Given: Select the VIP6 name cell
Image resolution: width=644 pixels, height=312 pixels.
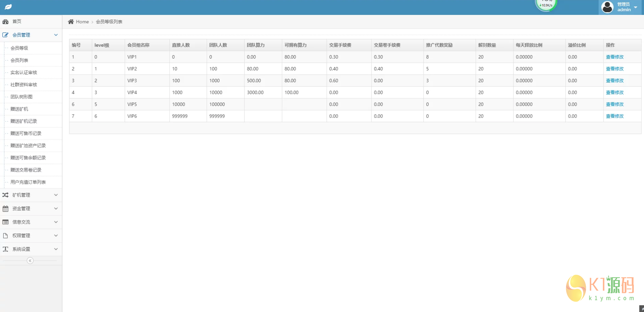Looking at the screenshot, I should (147, 116).
